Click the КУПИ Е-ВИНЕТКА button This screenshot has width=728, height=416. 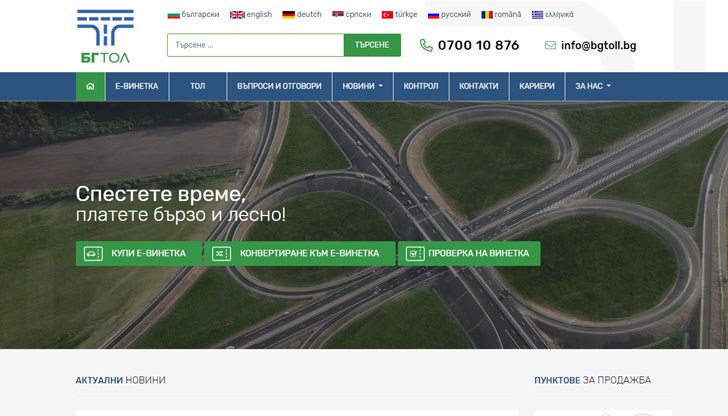tap(139, 254)
